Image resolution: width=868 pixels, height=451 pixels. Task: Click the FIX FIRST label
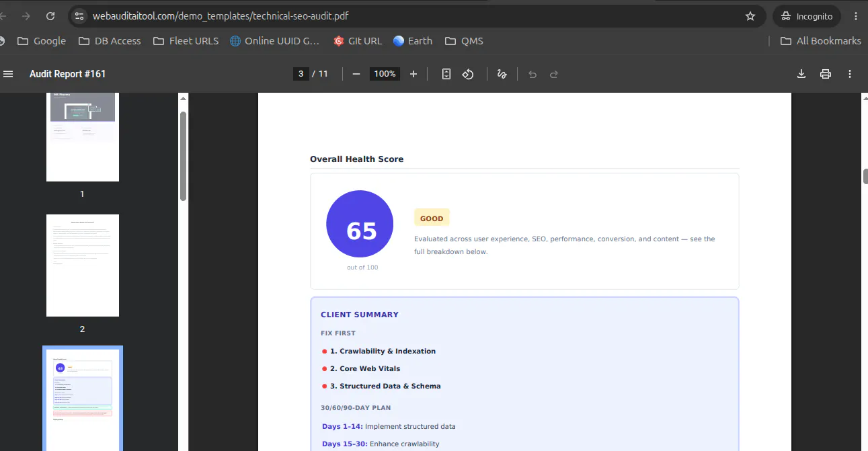click(x=338, y=333)
